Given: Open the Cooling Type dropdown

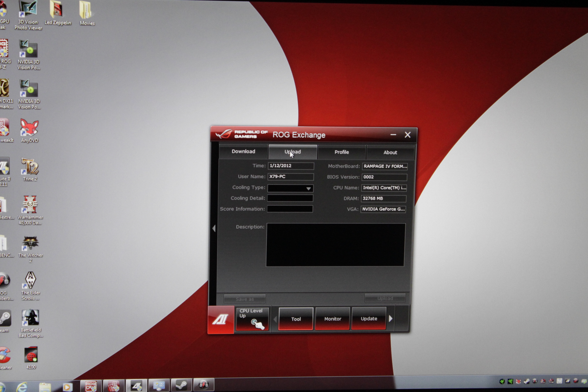Looking at the screenshot, I should click(290, 188).
